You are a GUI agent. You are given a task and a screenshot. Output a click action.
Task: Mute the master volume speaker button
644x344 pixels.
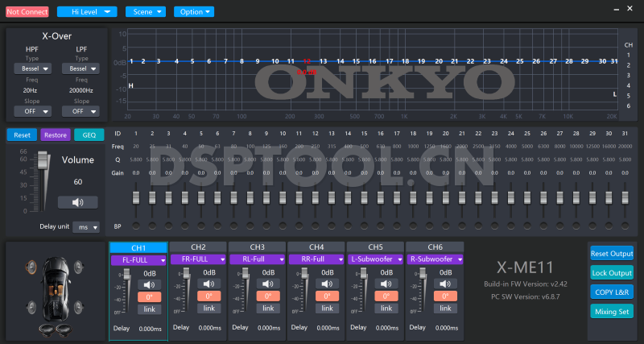pyautogui.click(x=78, y=202)
